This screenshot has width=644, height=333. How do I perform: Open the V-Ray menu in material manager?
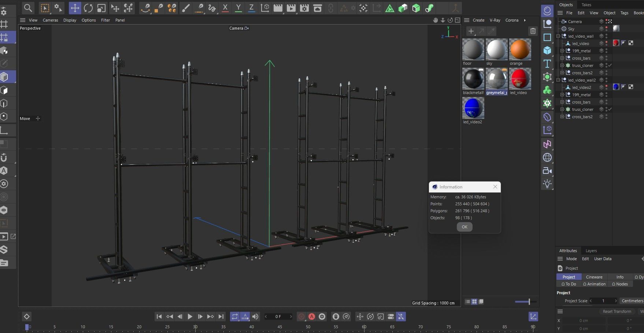pos(495,20)
